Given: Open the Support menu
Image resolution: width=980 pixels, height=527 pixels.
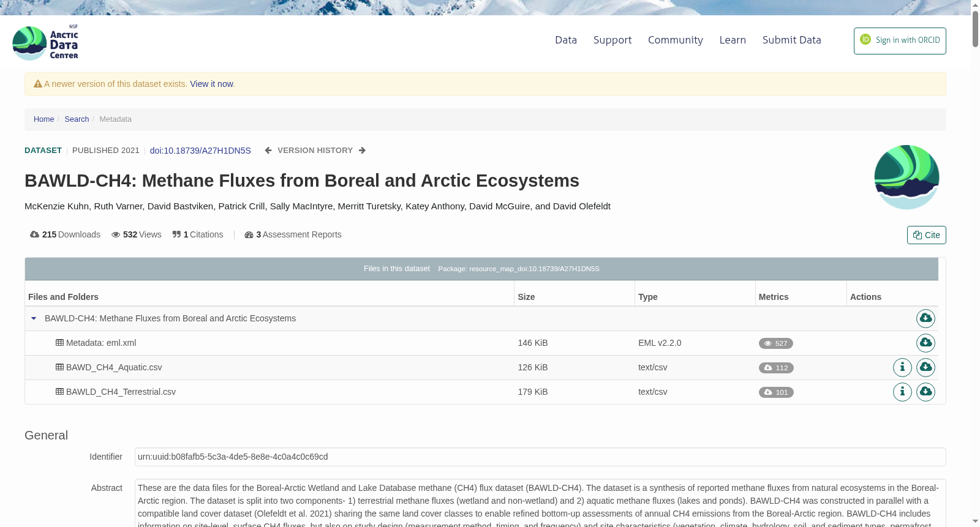Looking at the screenshot, I should tap(612, 40).
